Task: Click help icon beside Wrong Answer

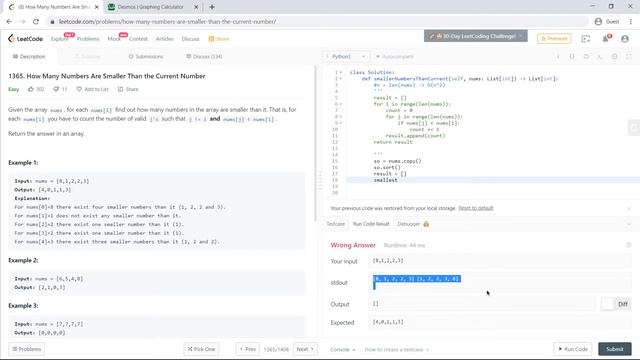Action: 629,245
